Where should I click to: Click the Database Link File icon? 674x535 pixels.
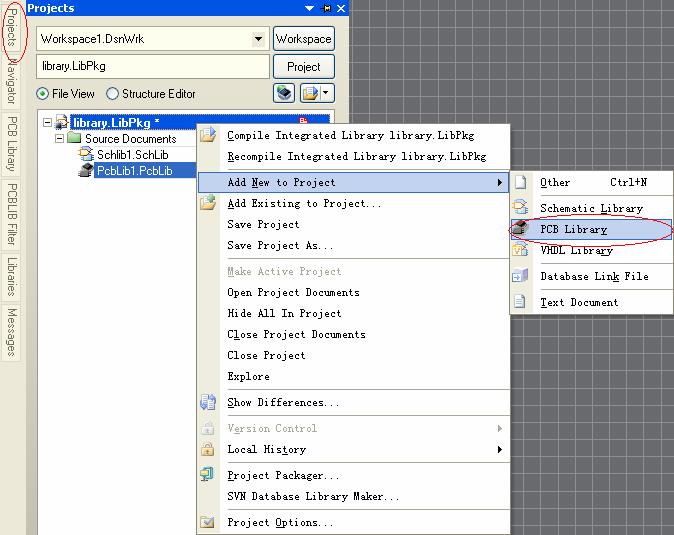coord(520,275)
